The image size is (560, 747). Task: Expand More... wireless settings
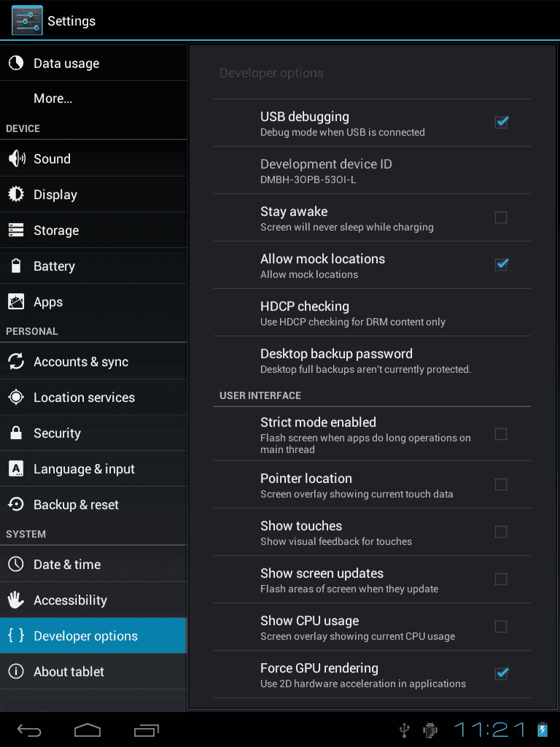(93, 98)
